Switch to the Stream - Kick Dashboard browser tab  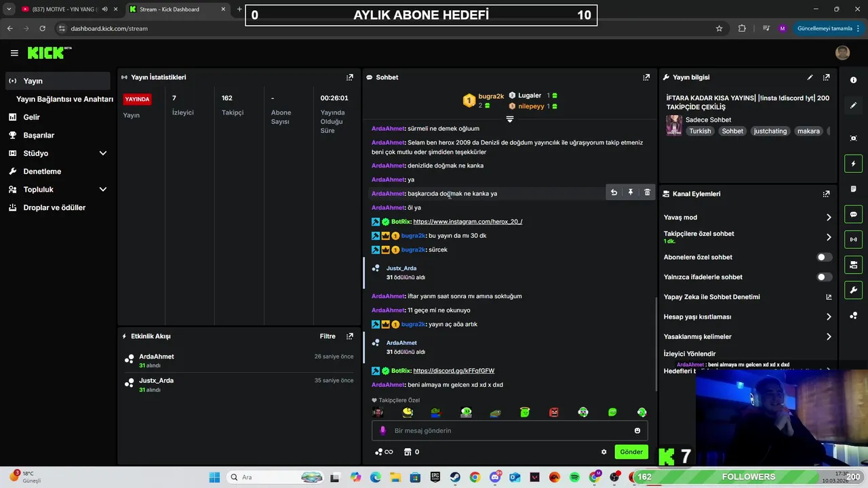pos(178,9)
